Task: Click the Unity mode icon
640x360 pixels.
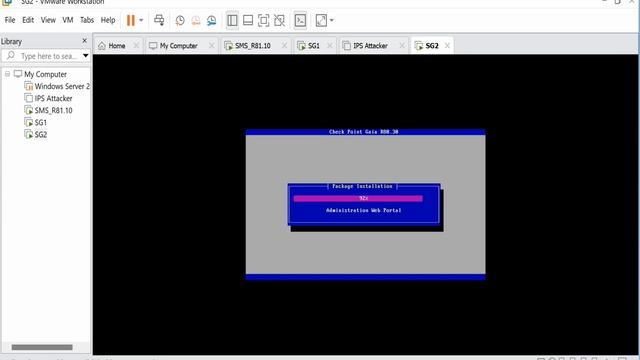Action: tap(280, 20)
